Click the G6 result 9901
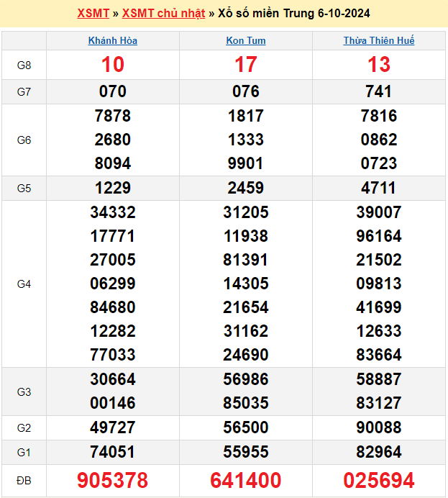 246,163
